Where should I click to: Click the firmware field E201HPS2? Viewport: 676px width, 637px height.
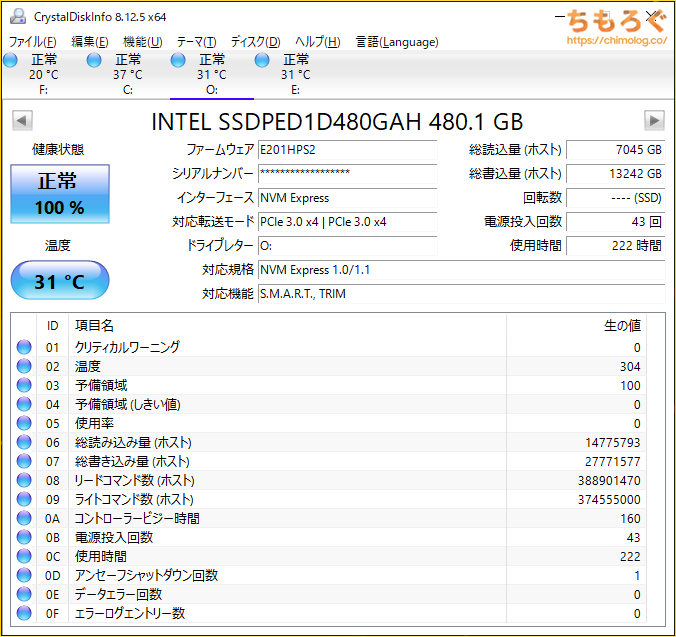point(347,150)
